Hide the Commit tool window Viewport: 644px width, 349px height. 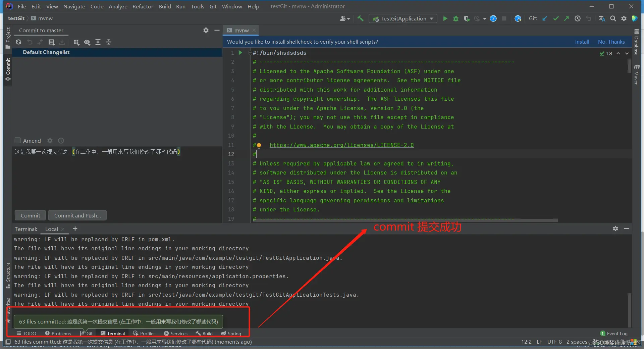pos(217,30)
